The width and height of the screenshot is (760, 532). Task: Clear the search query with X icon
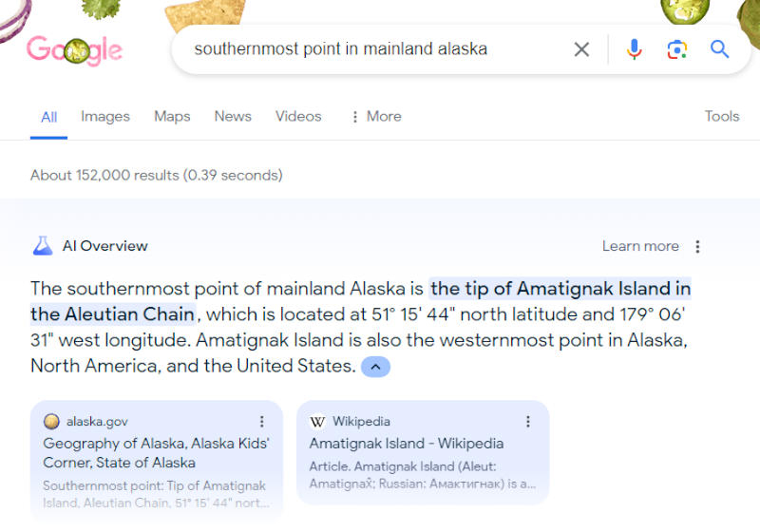581,49
